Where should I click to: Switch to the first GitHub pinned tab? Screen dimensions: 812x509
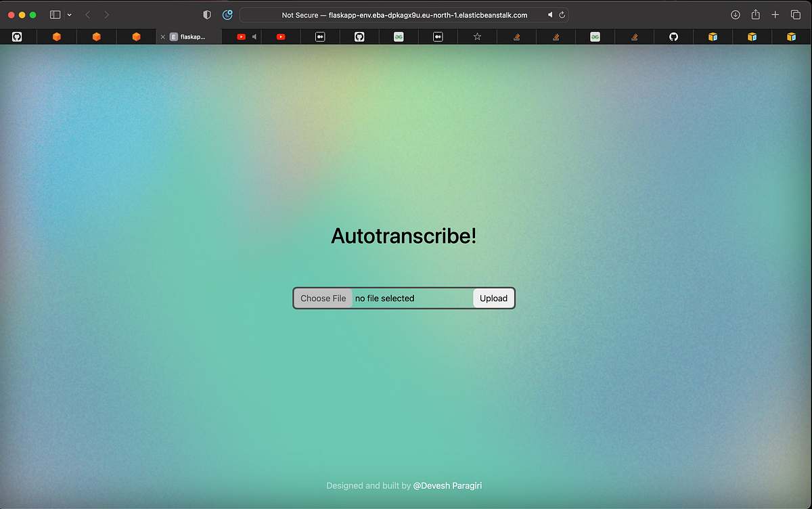[17, 37]
